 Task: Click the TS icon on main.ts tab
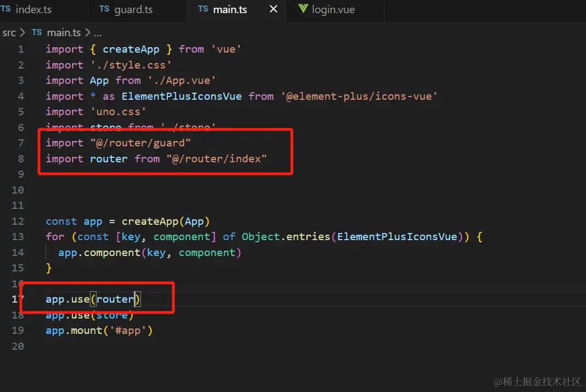click(x=203, y=9)
